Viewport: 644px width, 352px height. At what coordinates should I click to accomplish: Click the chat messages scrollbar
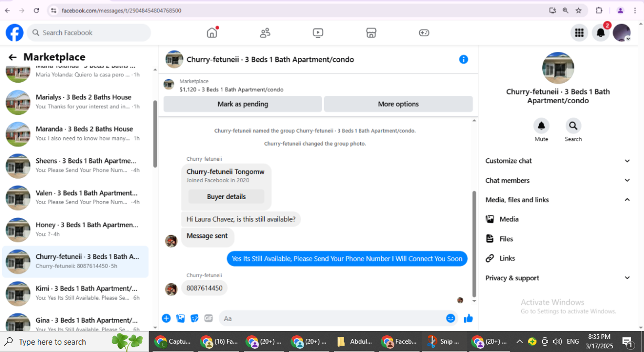pyautogui.click(x=475, y=244)
